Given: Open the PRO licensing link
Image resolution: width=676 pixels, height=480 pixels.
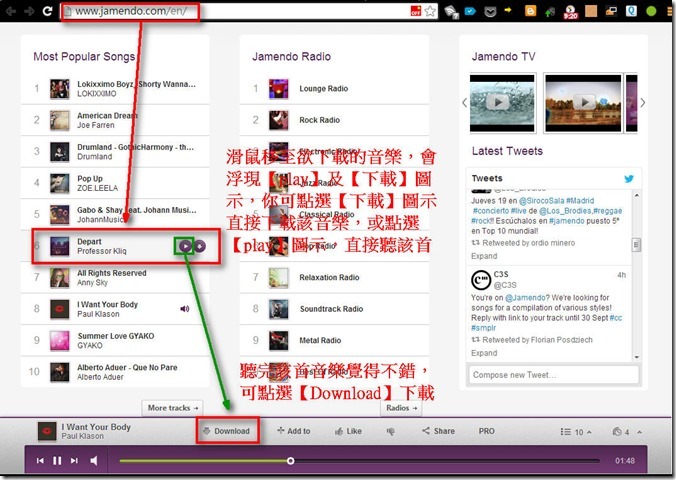Looking at the screenshot, I should point(486,431).
